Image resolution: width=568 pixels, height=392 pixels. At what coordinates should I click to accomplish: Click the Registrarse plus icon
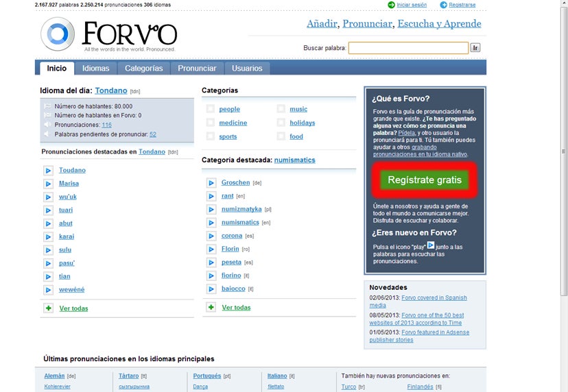pyautogui.click(x=443, y=5)
